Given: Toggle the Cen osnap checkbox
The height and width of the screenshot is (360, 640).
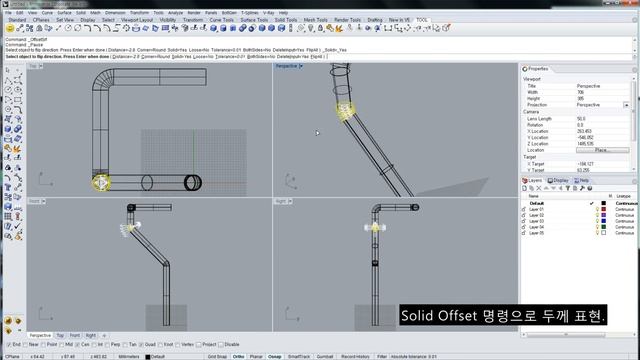Looking at the screenshot, I should [78, 345].
